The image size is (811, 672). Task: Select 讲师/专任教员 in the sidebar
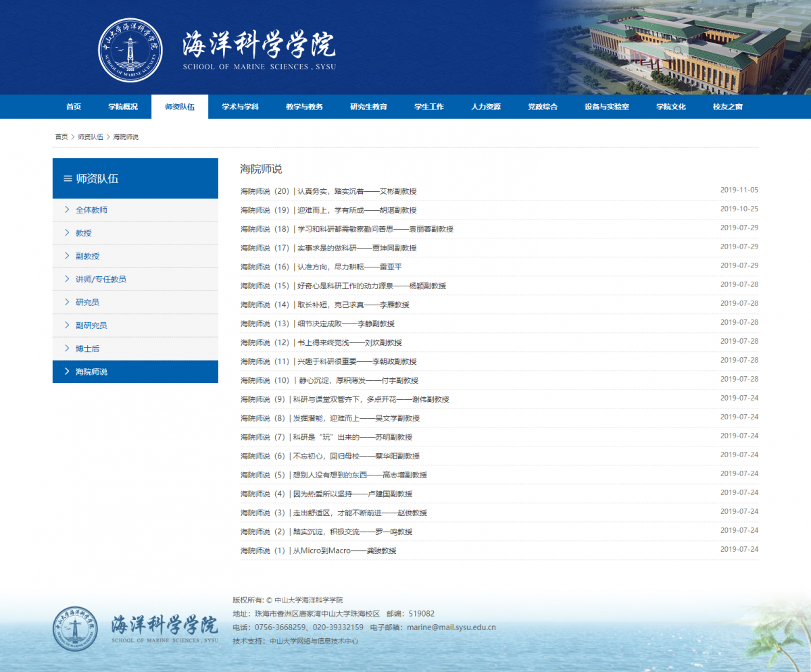point(101,279)
